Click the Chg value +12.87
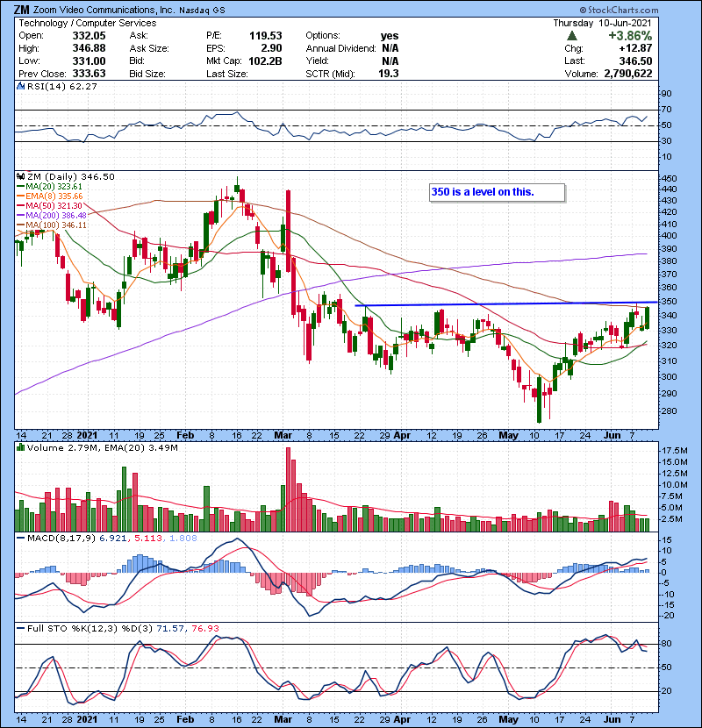702x728 pixels. pyautogui.click(x=635, y=48)
